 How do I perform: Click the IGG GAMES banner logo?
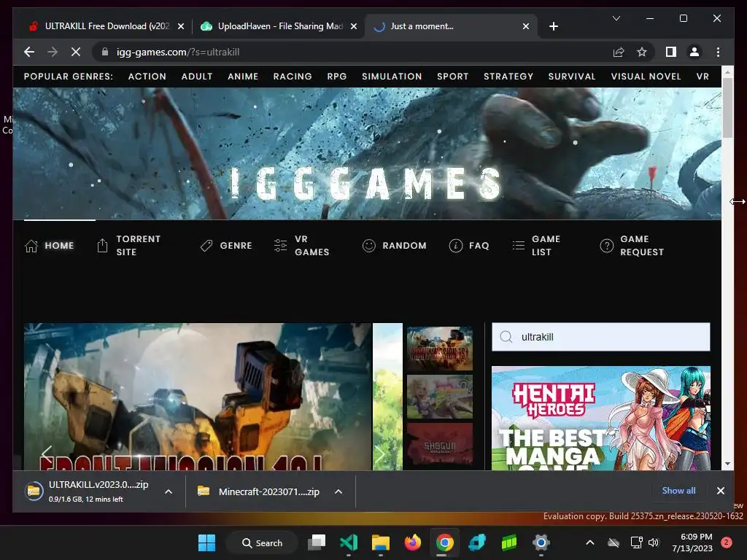(366, 183)
